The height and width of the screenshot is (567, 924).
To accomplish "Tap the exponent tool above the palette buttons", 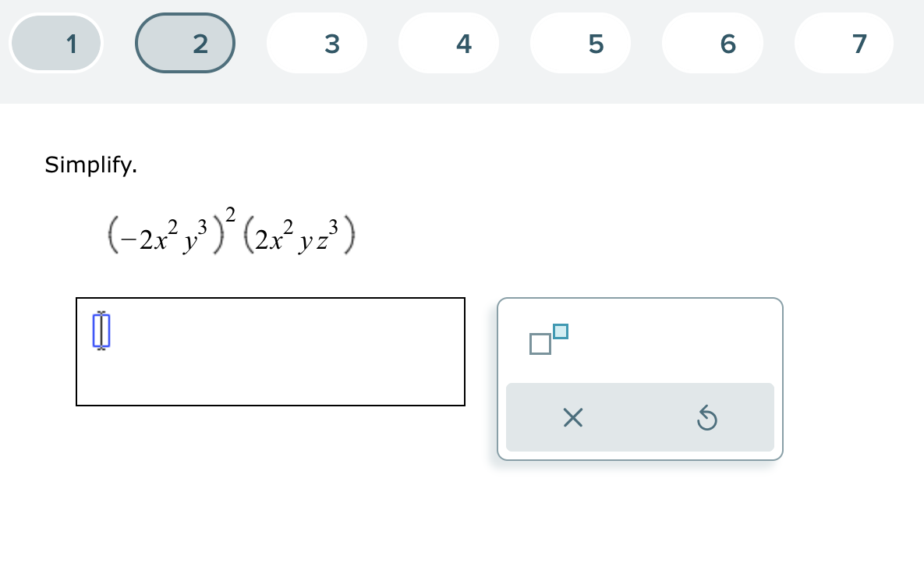I will tap(547, 339).
